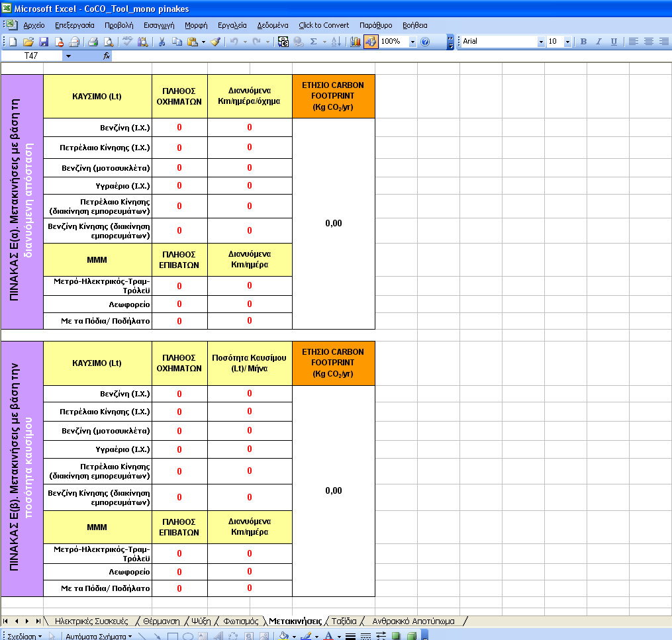Open the font size dropdown
This screenshot has width=672, height=640.
[568, 42]
